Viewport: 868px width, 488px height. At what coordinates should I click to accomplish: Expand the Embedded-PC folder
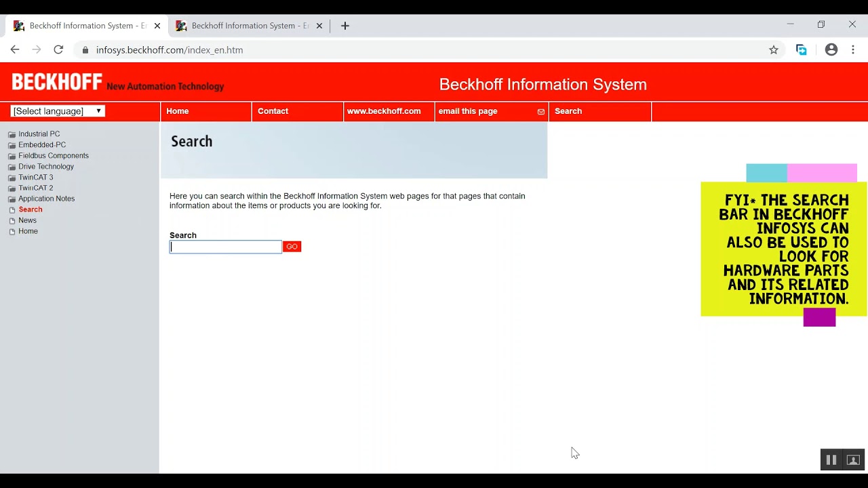[x=42, y=145]
